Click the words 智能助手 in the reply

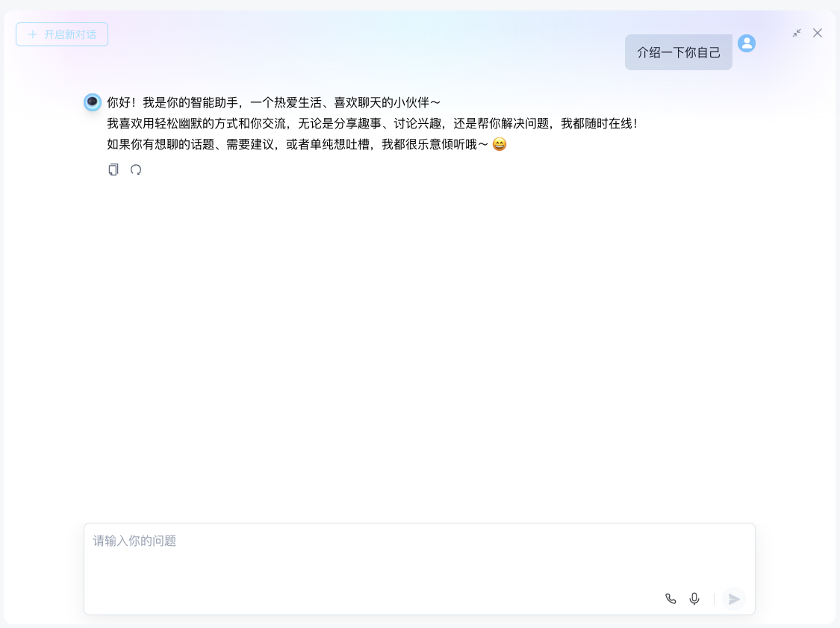tap(214, 102)
